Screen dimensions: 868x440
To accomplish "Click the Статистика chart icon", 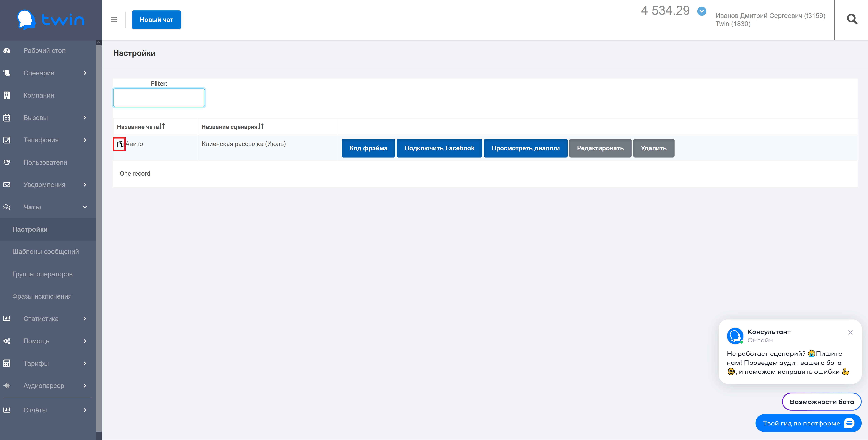I will point(7,319).
